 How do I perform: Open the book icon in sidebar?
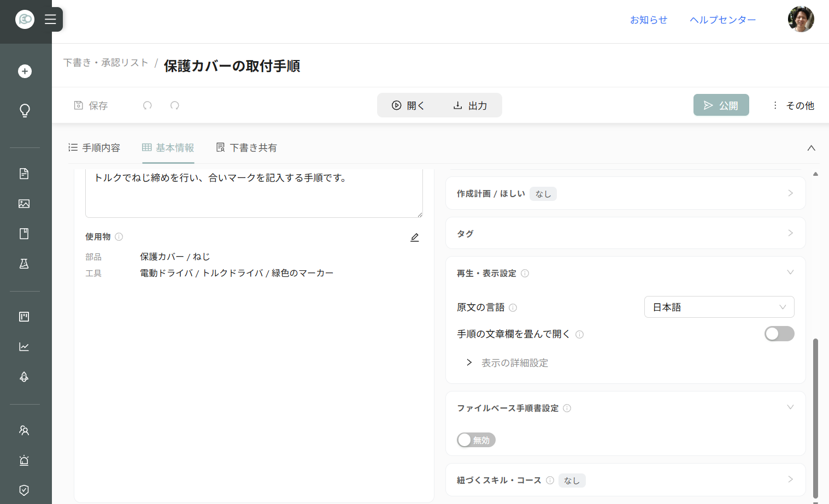click(x=24, y=234)
